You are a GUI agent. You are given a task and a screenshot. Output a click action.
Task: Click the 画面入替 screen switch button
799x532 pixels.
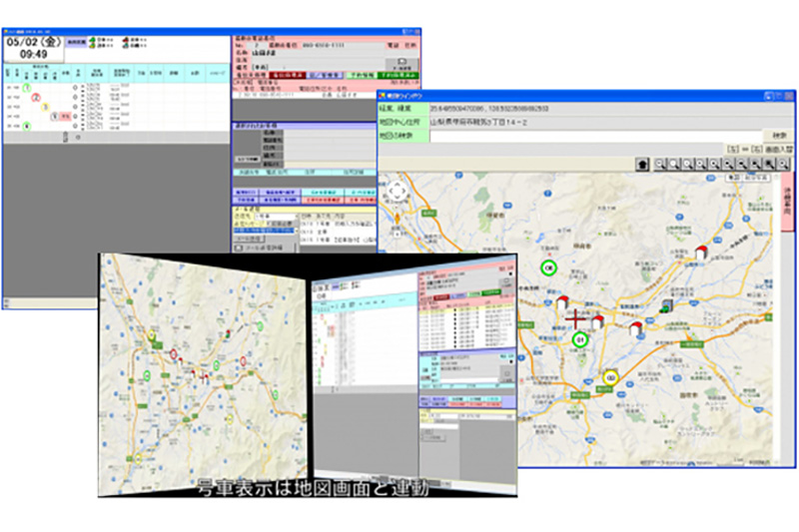click(x=777, y=149)
